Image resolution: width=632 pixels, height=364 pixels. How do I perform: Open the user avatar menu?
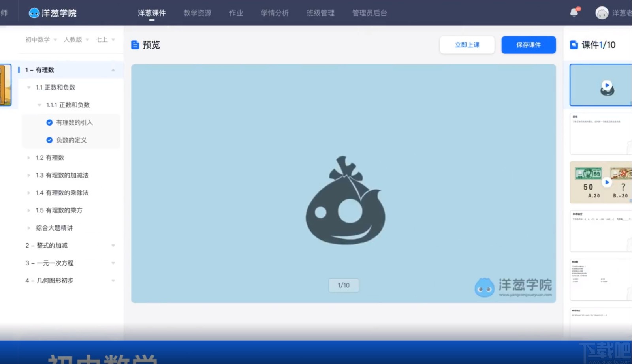click(602, 13)
